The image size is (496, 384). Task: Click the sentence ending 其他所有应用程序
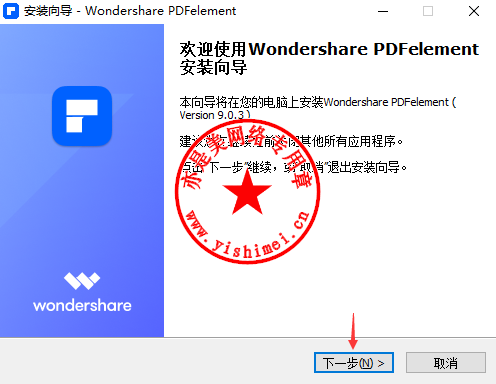pos(291,142)
